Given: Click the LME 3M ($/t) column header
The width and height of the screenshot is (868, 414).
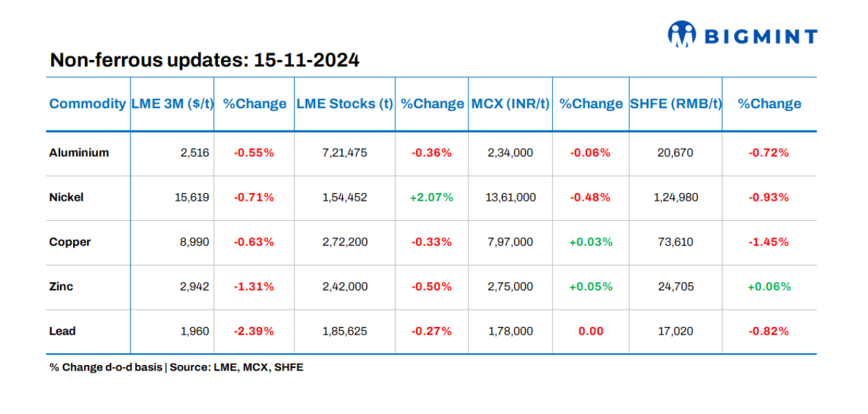Looking at the screenshot, I should [172, 103].
